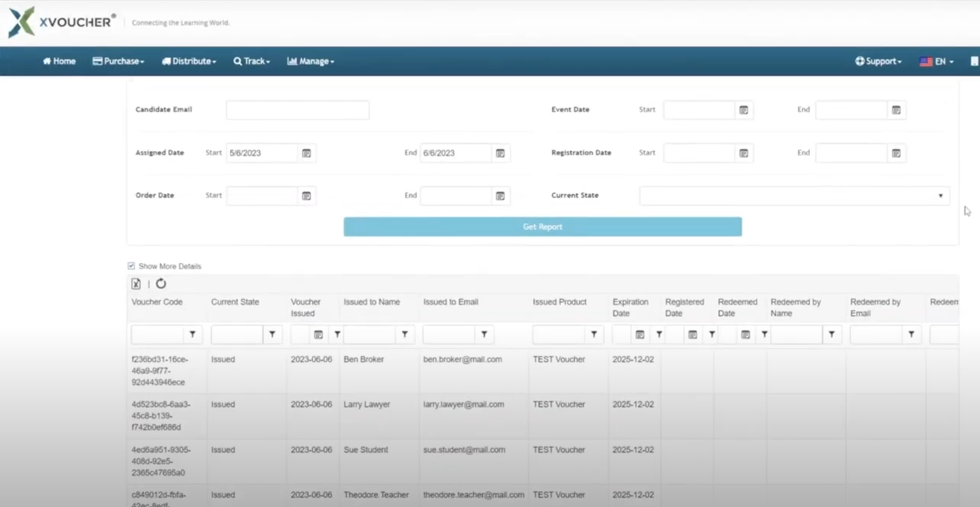Export the grid to Excel
Viewport: 980px width, 507px height.
[136, 284]
